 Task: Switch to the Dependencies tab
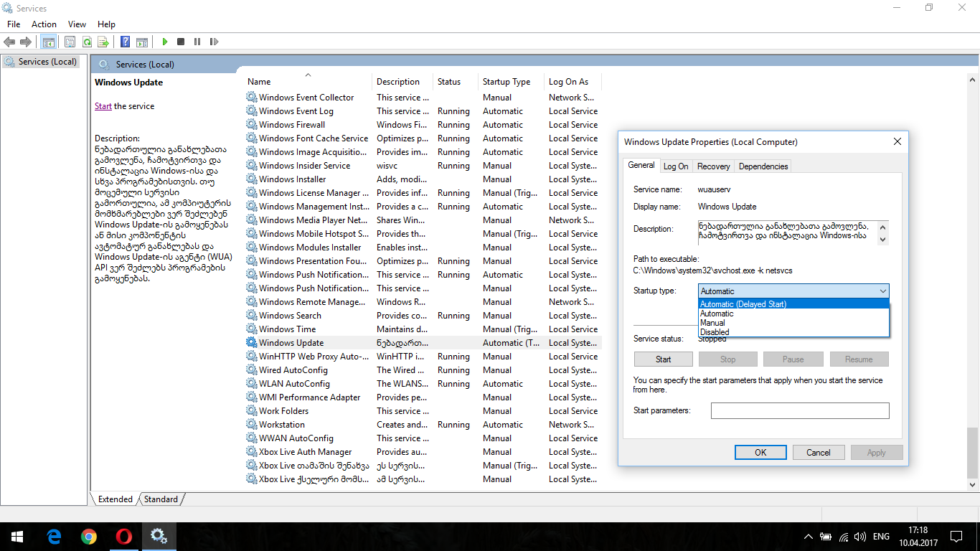pos(763,166)
